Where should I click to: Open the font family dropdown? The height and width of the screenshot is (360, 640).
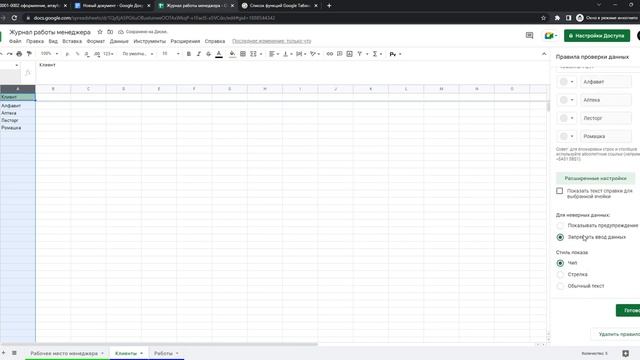point(138,54)
